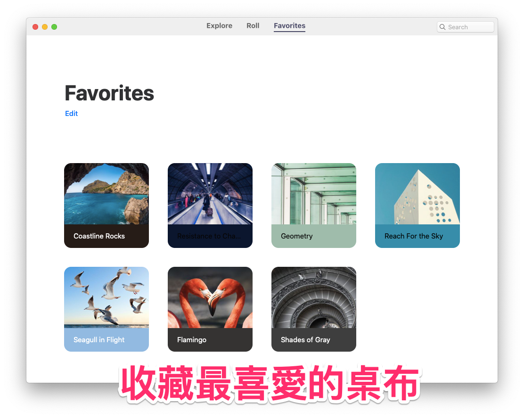Open the Roll tab
Screen dimensions: 524x420
coord(253,26)
